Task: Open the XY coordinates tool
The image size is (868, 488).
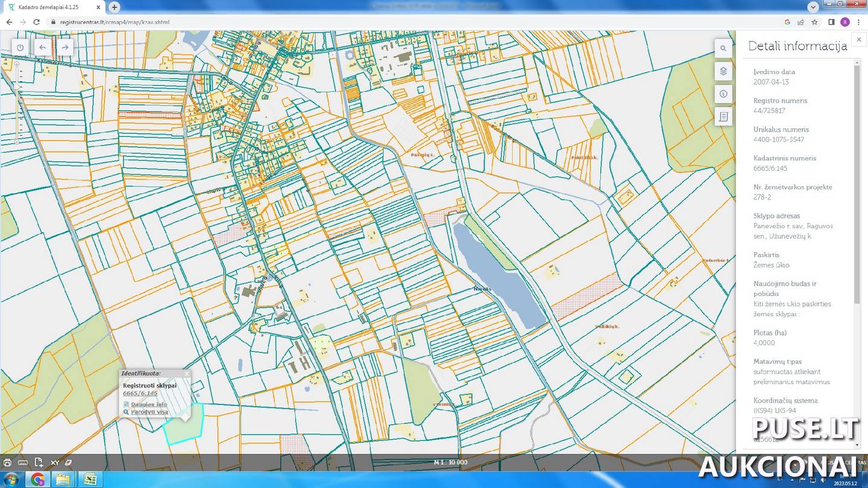Action: click(x=54, y=463)
